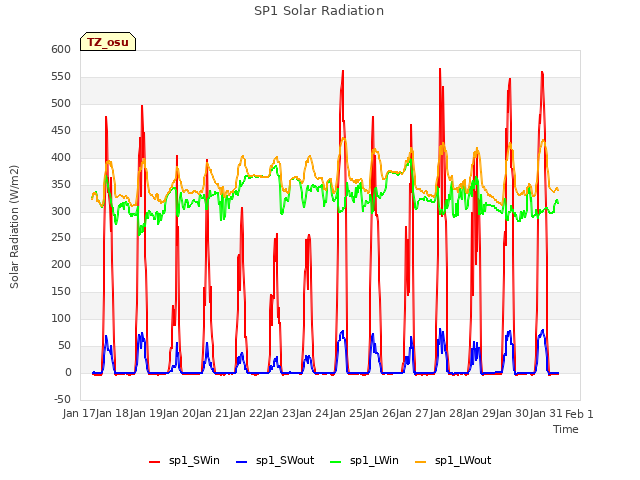Click the sp1_SWout legend label
The width and height of the screenshot is (640, 480).
tap(285, 460)
